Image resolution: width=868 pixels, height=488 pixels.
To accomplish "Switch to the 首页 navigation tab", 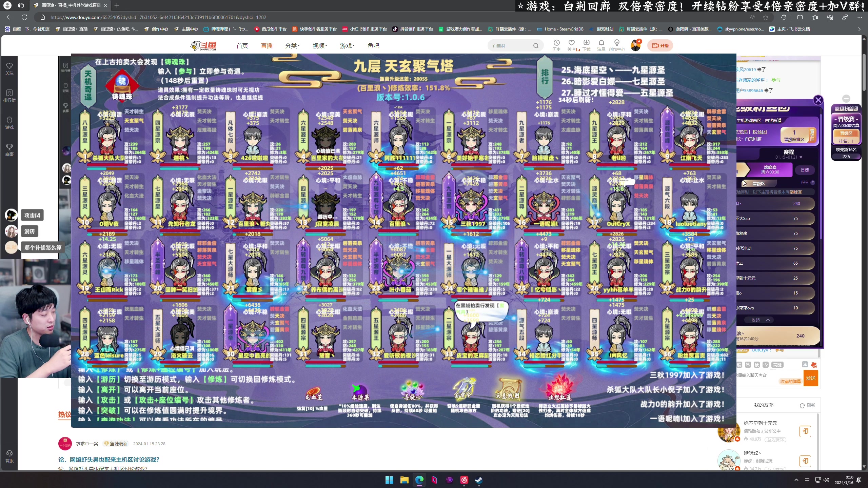I will point(242,45).
